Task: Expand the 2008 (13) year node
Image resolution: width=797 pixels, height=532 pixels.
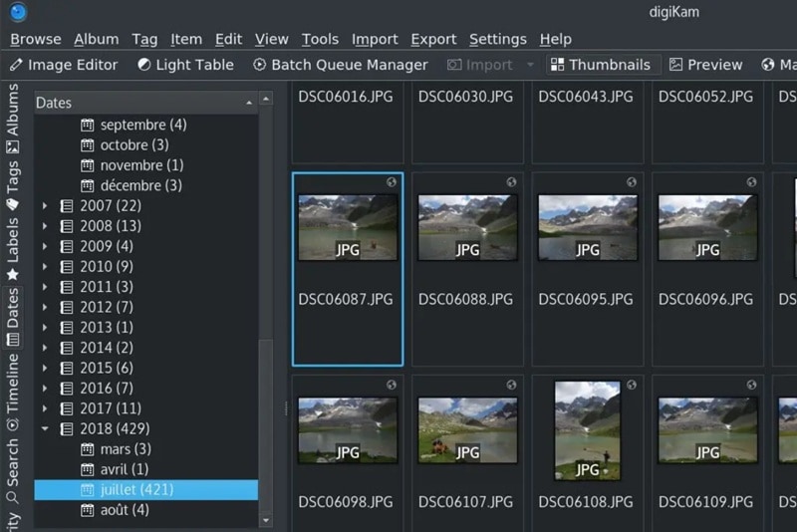Action: pyautogui.click(x=45, y=226)
